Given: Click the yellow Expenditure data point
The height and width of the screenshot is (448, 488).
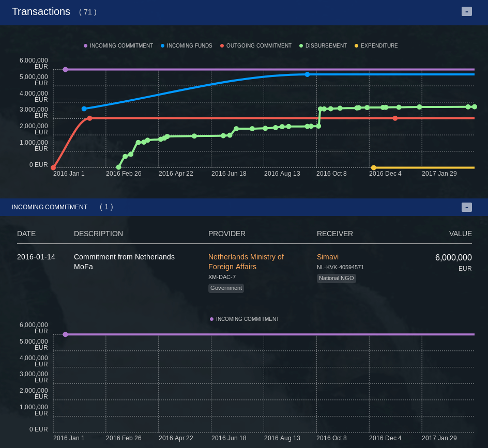Looking at the screenshot, I should click(x=374, y=167).
